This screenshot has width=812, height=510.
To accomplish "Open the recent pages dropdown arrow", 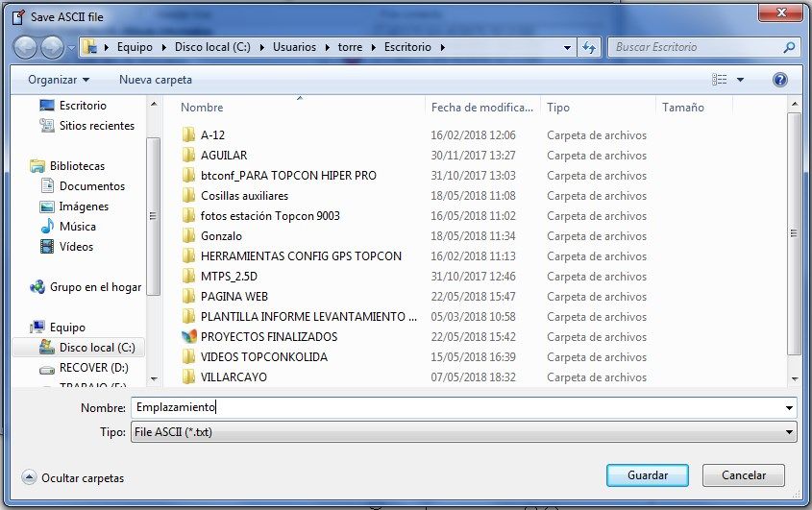I will (x=71, y=48).
